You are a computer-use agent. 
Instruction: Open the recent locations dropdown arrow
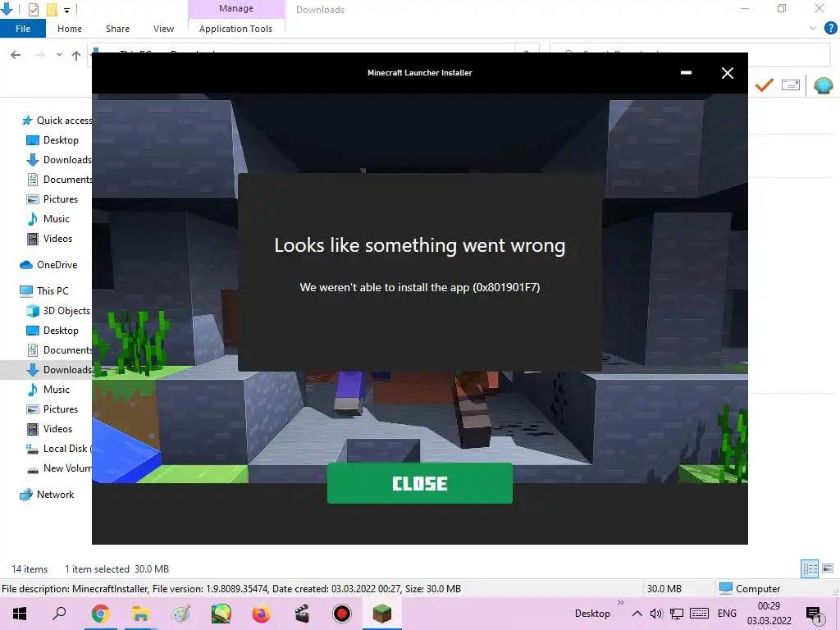(59, 55)
